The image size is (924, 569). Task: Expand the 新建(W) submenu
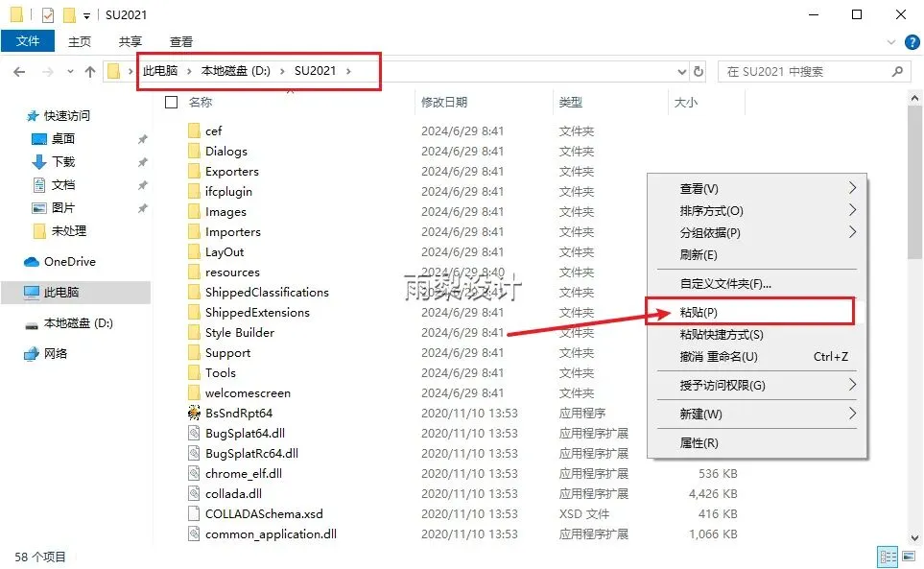[852, 413]
